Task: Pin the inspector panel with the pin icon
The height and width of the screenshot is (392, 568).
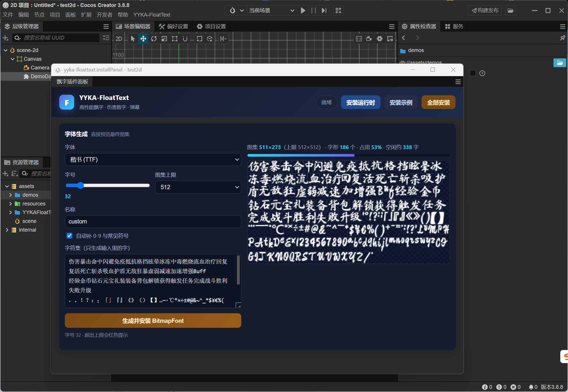Action: click(563, 38)
